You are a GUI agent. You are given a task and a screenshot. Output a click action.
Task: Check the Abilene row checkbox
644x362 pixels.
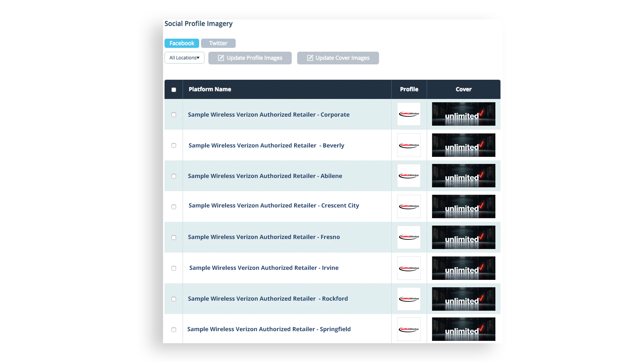174,176
